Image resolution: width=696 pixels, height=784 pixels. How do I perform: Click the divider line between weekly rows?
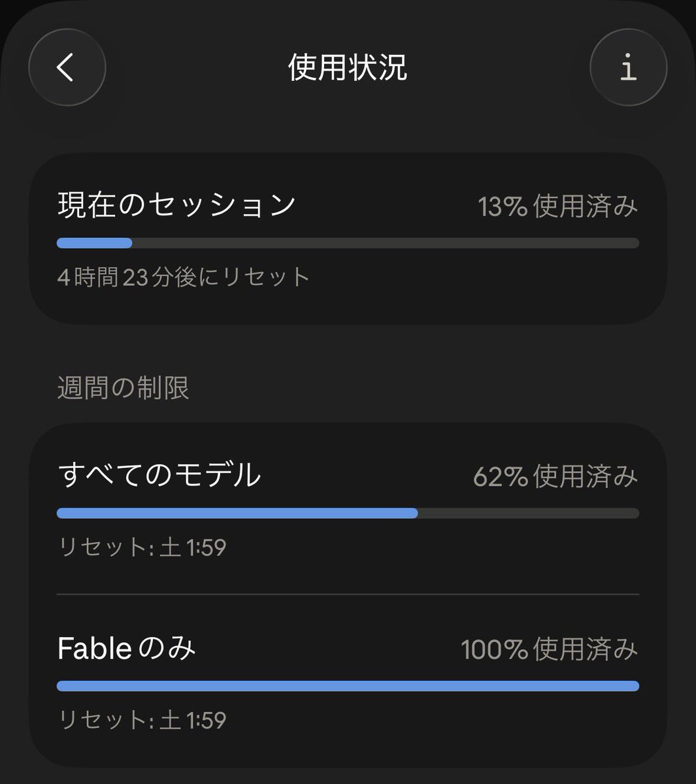click(348, 595)
